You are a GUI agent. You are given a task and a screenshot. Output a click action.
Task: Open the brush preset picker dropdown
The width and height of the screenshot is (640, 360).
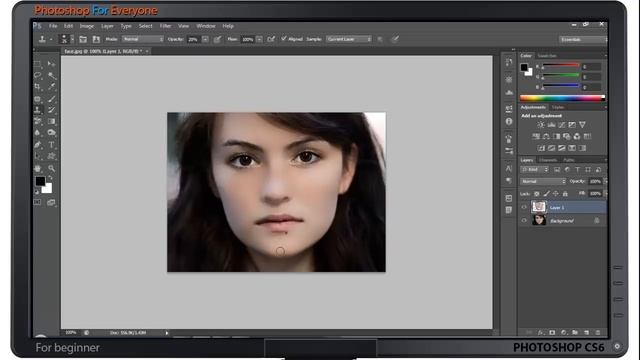[72, 39]
